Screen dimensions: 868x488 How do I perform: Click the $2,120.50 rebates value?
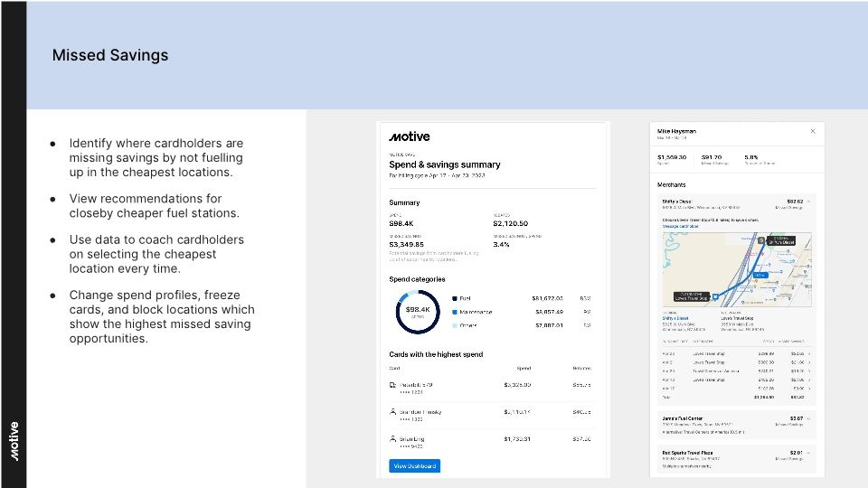click(x=510, y=223)
